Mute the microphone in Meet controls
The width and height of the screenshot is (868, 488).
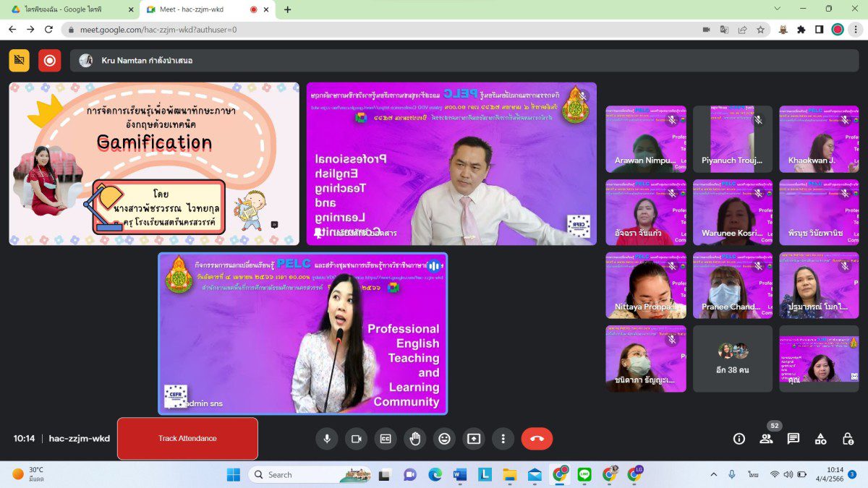pos(326,438)
